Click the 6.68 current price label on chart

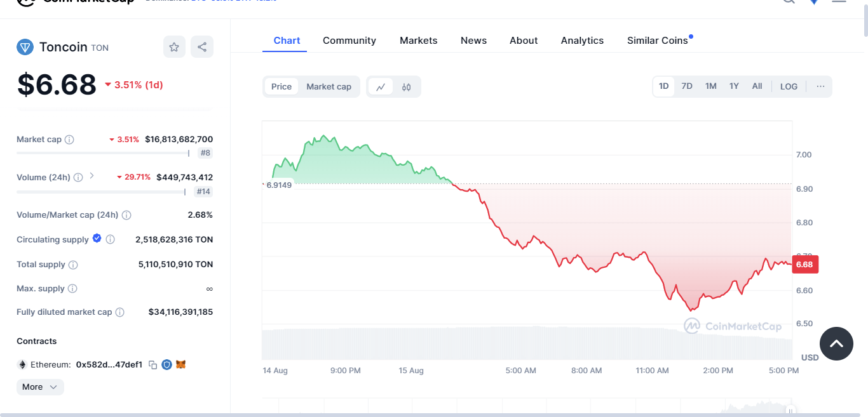click(x=804, y=265)
